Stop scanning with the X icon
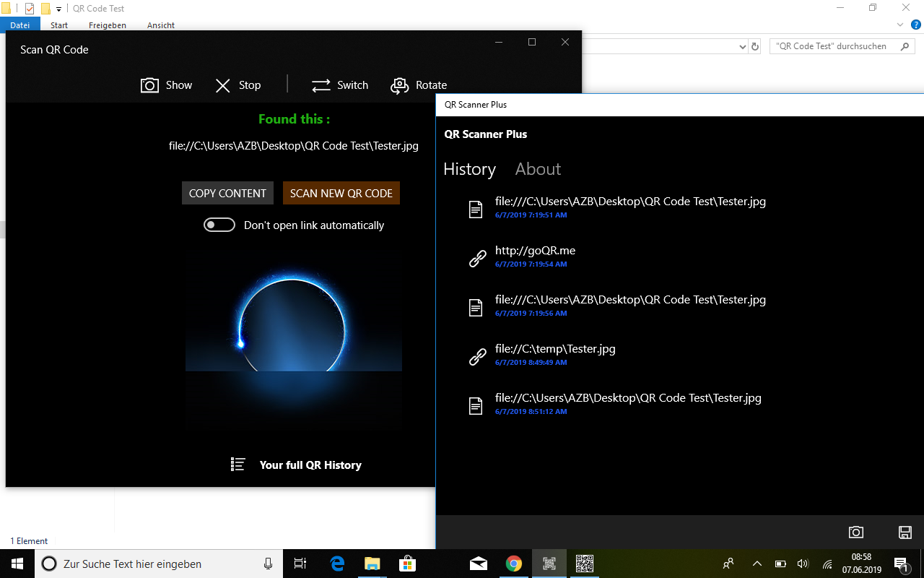The image size is (924, 578). click(223, 85)
